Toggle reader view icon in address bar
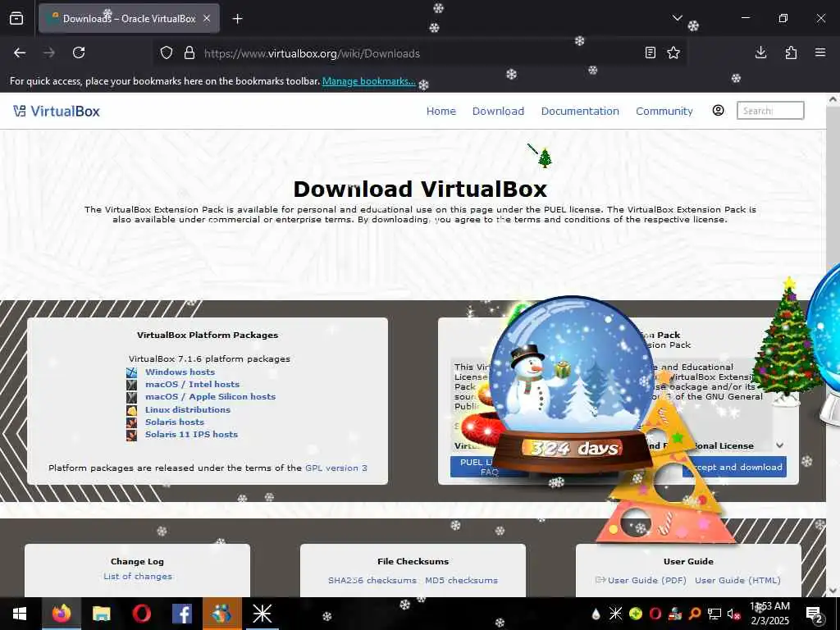The width and height of the screenshot is (840, 630). pos(650,52)
